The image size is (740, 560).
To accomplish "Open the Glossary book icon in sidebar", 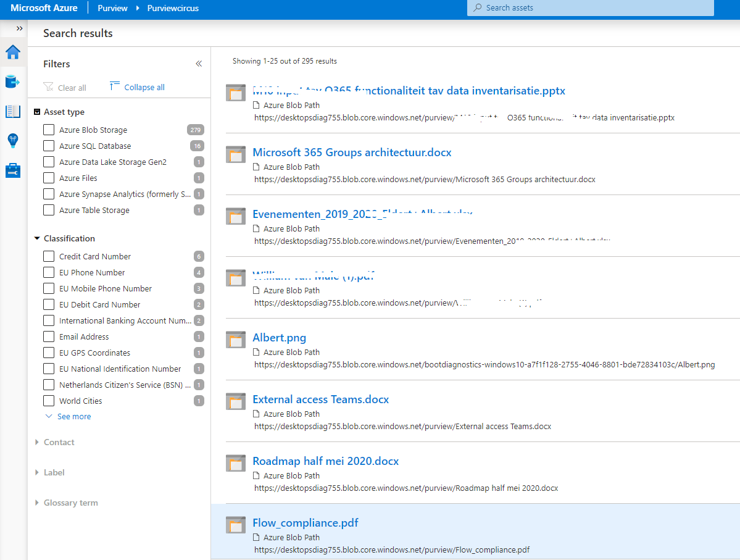I will tap(13, 112).
